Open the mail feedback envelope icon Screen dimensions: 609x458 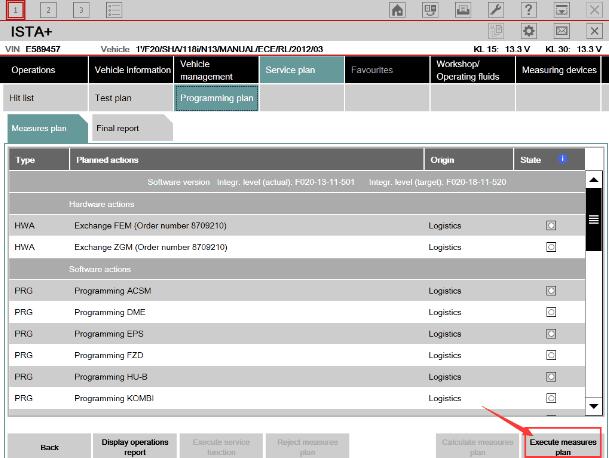coord(562,31)
